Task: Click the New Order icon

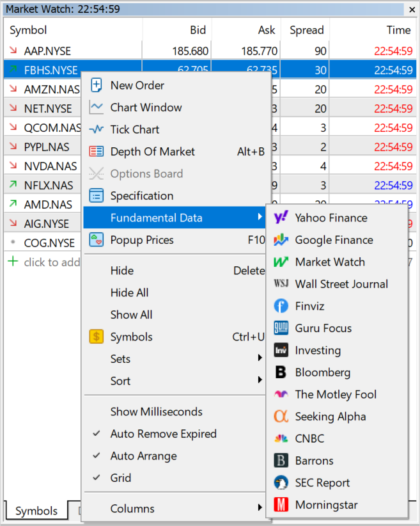Action: click(x=97, y=85)
